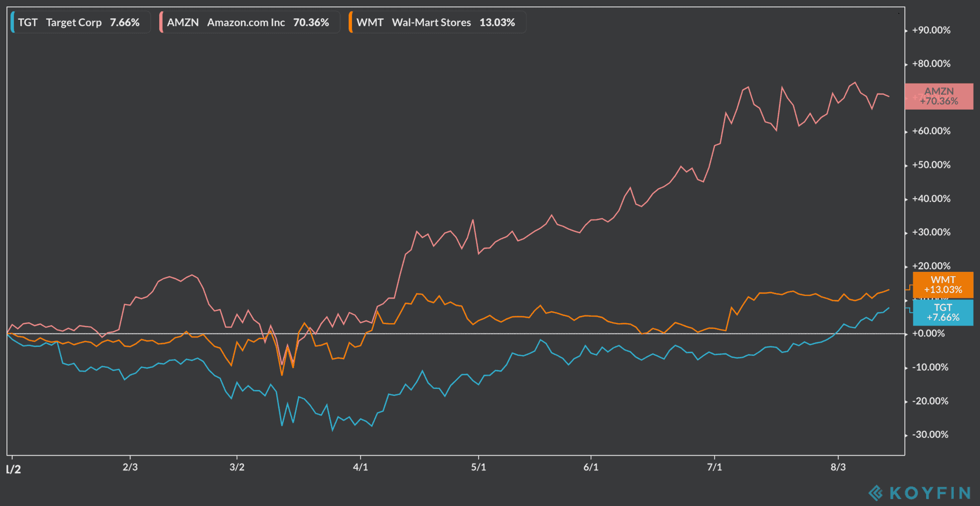
Task: Click the +0.00% y-axis label
Action: (929, 334)
